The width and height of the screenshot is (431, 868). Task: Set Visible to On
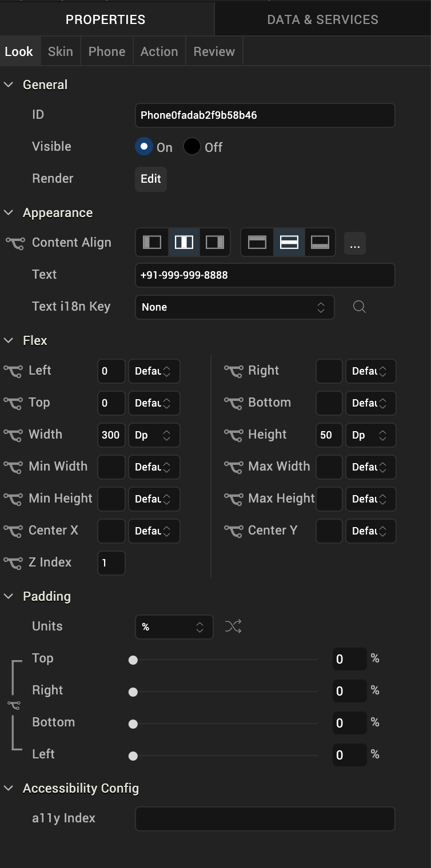point(144,147)
